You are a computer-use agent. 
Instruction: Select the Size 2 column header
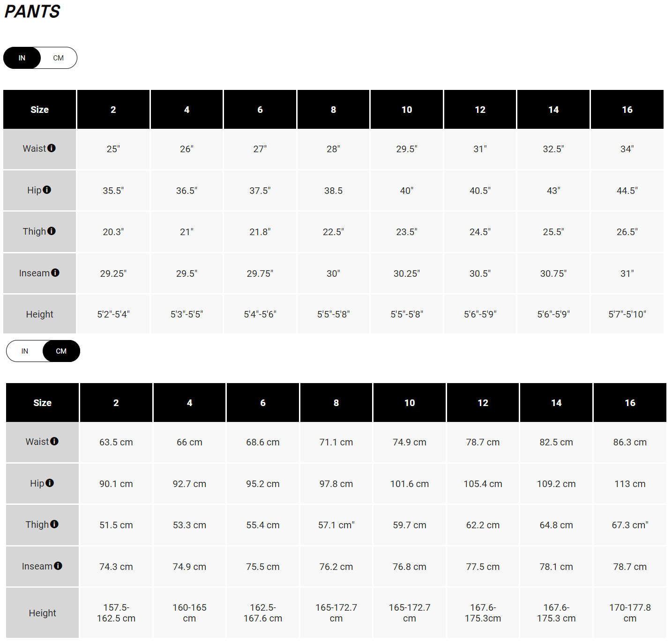click(113, 109)
